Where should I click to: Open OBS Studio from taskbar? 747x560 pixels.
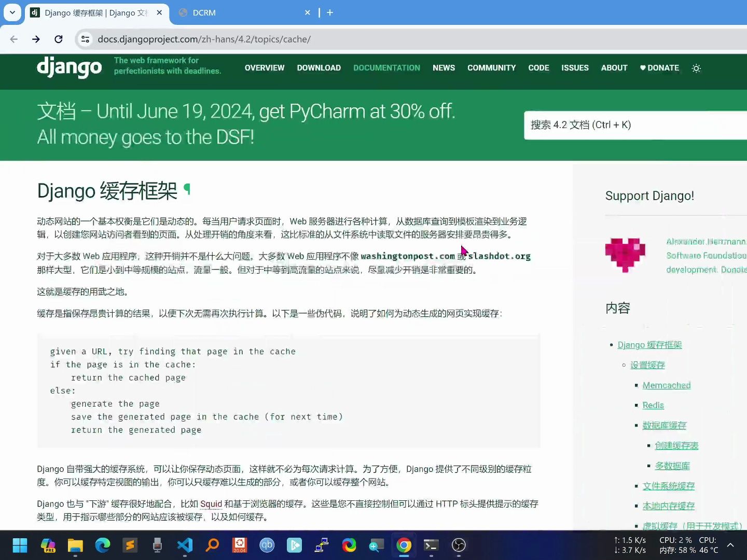click(459, 545)
